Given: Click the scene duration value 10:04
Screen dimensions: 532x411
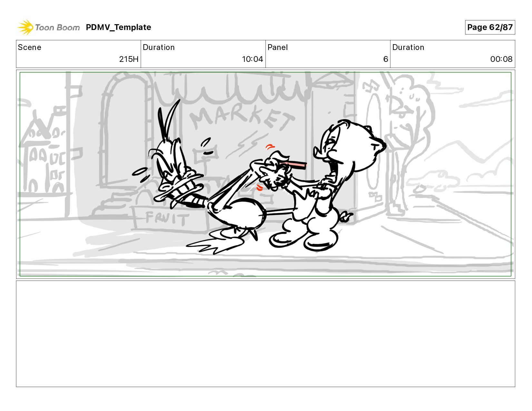Looking at the screenshot, I should (x=252, y=59).
